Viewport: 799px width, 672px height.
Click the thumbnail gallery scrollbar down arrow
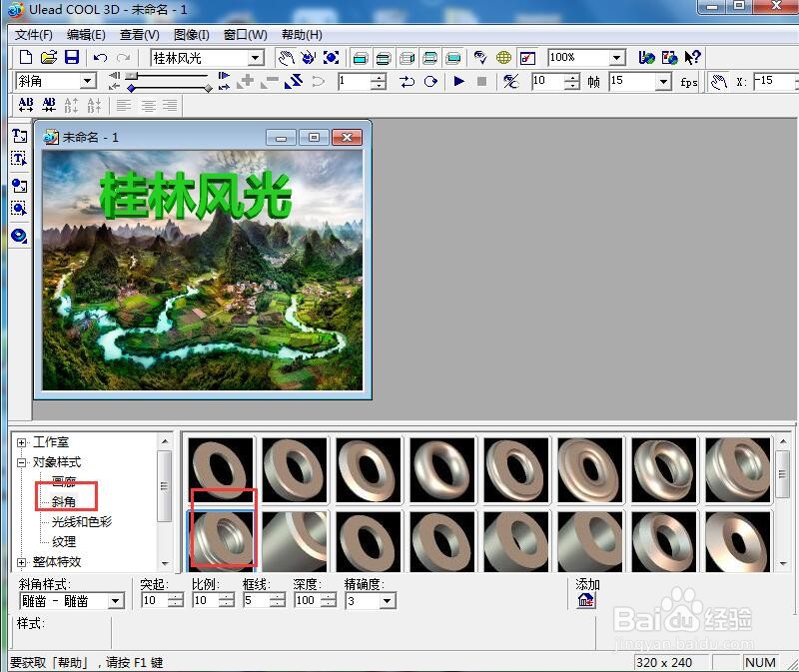(x=783, y=564)
